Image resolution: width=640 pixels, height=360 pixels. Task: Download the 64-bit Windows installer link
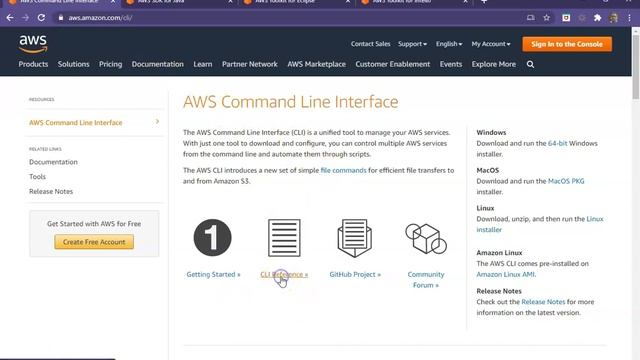point(557,143)
